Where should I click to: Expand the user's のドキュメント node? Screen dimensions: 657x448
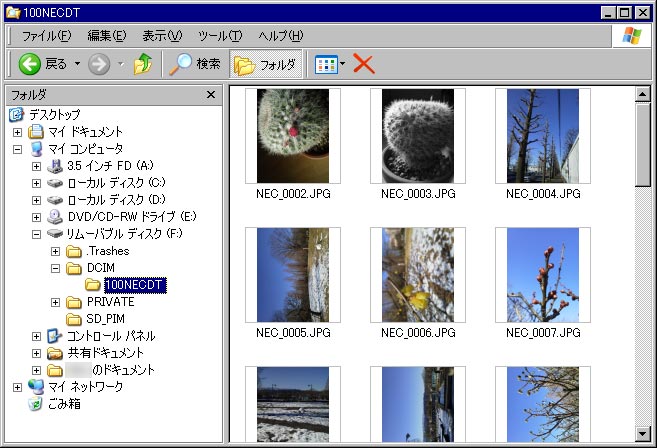(36, 370)
